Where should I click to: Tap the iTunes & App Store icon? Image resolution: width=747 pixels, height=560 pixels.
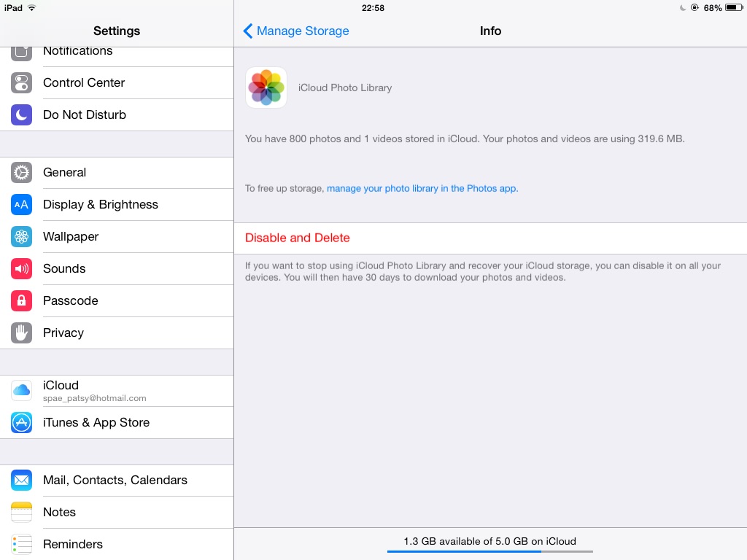coord(21,422)
